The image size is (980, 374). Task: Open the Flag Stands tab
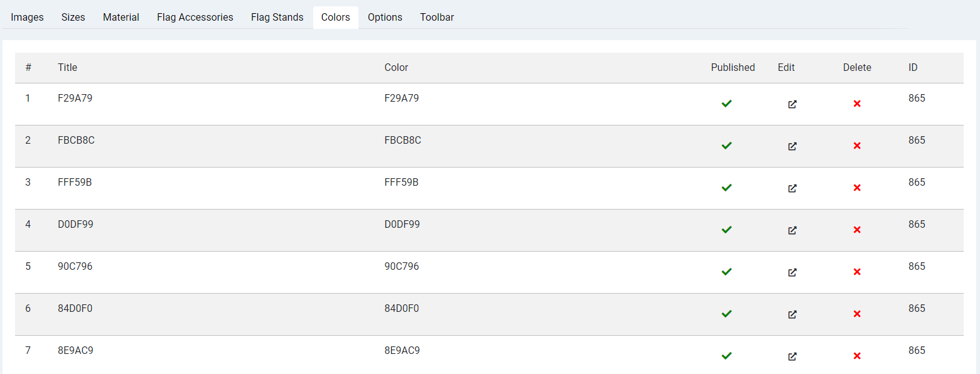(x=277, y=18)
